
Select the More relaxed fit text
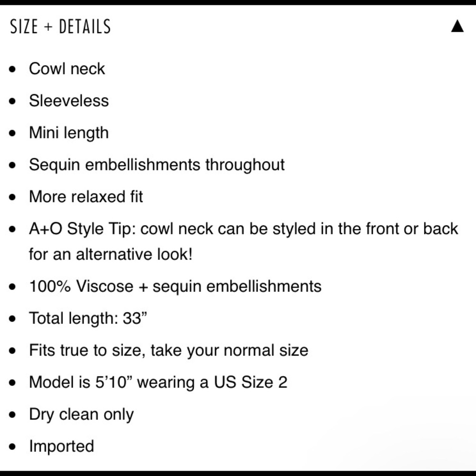86,197
